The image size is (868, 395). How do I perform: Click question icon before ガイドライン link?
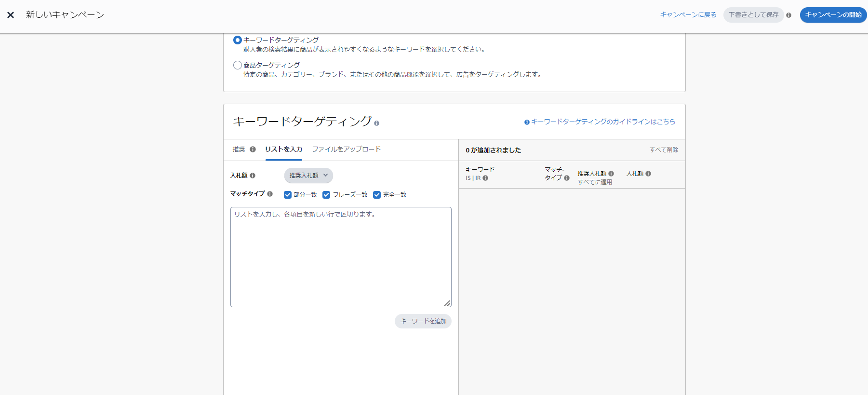coord(527,122)
